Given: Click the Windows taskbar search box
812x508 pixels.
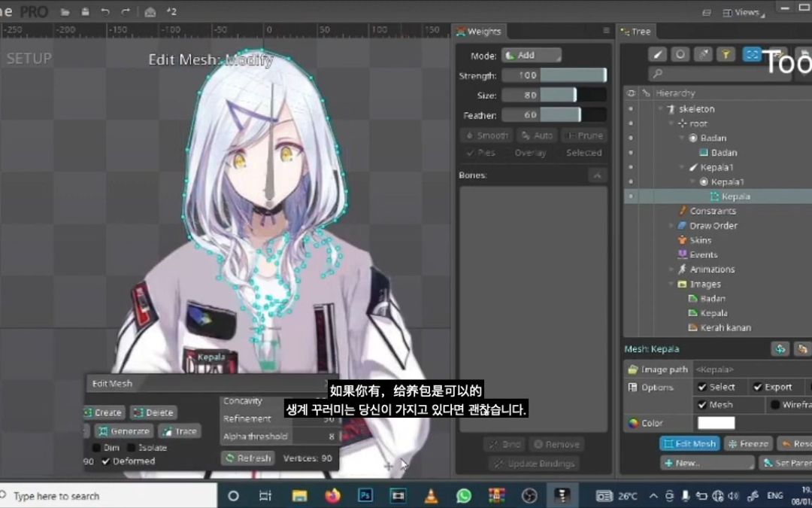Looking at the screenshot, I should click(108, 496).
